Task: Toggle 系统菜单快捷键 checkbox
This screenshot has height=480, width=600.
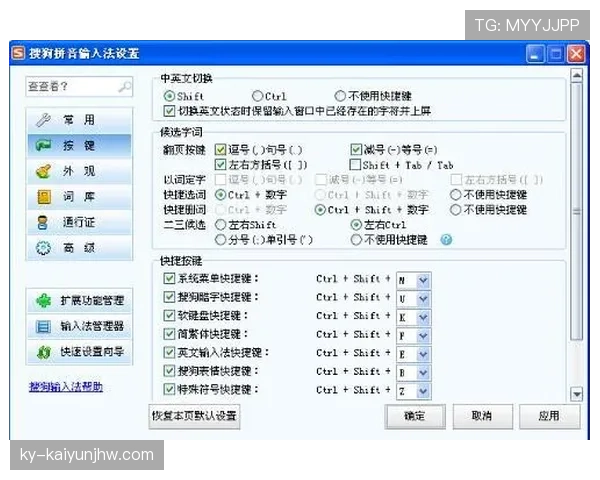Action: click(169, 278)
